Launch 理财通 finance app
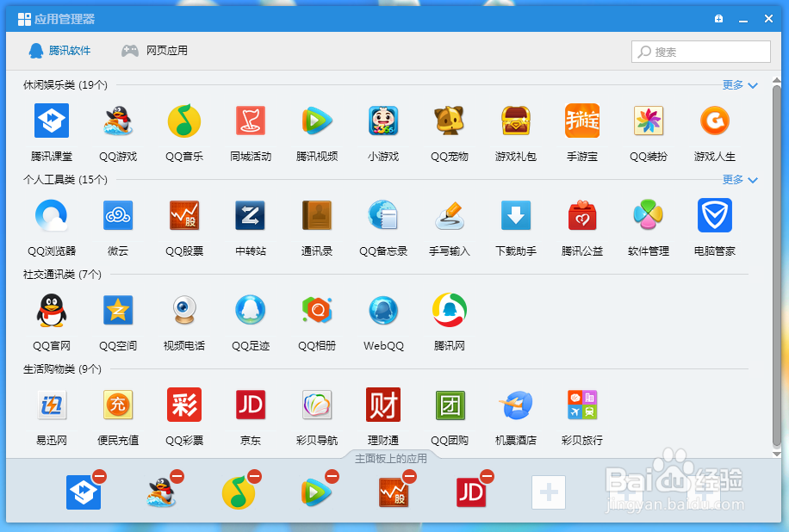This screenshot has height=532, width=789. click(x=383, y=405)
